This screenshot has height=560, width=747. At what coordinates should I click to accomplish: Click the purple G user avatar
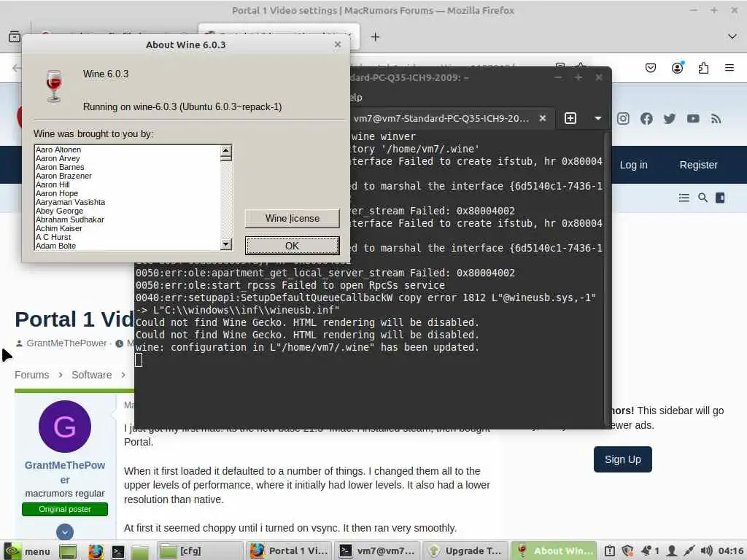[65, 427]
